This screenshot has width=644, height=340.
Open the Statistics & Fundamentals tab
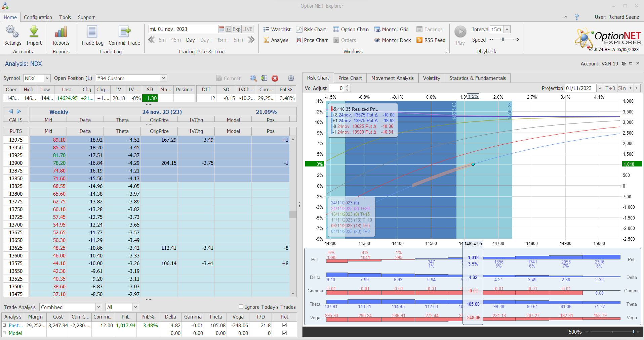pyautogui.click(x=478, y=78)
